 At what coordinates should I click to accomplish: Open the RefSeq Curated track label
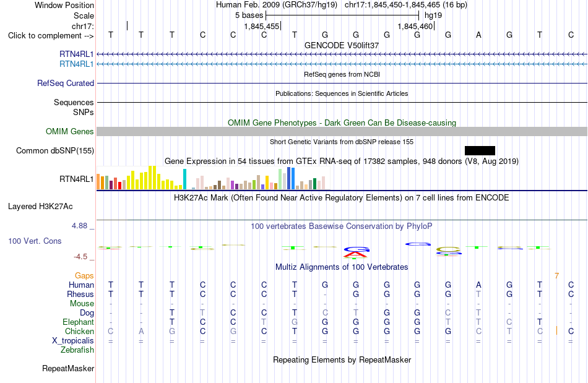click(66, 83)
